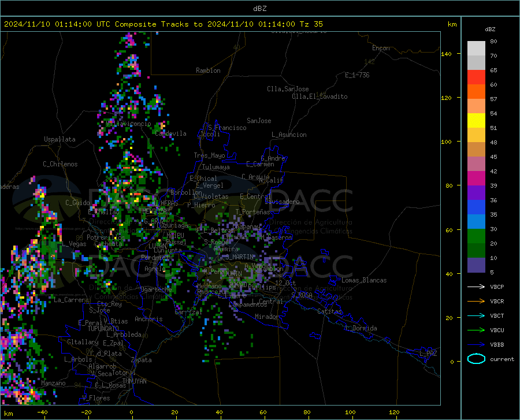
Task: Select the green 20 dBZ color swatch
Action: click(476, 236)
